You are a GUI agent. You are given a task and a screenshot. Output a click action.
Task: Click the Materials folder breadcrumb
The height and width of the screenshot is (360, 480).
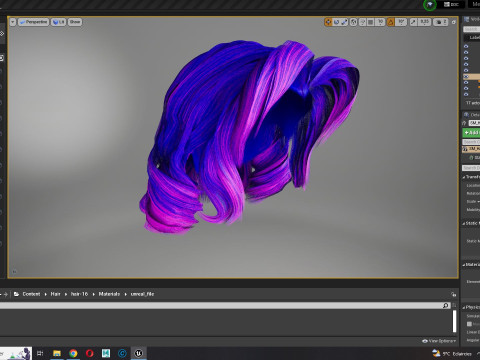point(109,294)
